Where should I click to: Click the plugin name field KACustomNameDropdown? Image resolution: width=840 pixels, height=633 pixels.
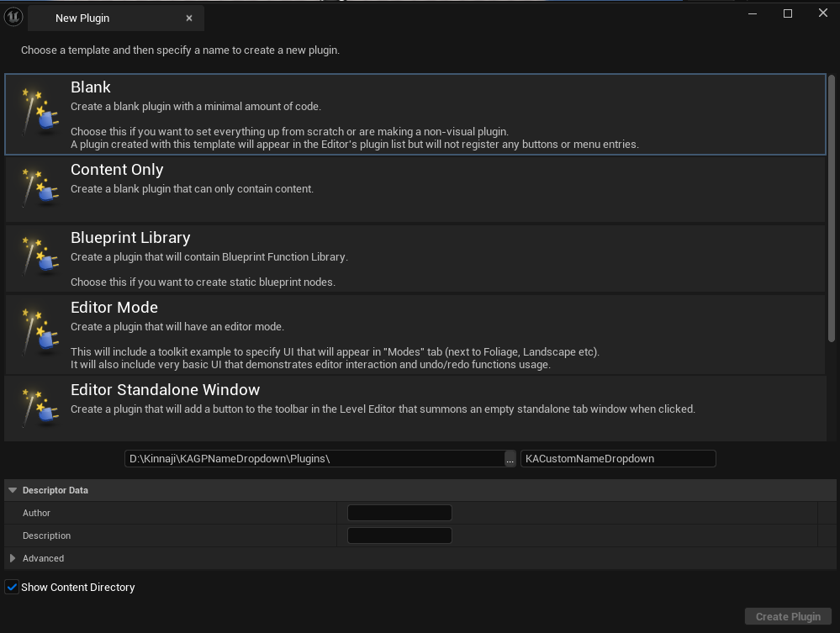tap(617, 459)
